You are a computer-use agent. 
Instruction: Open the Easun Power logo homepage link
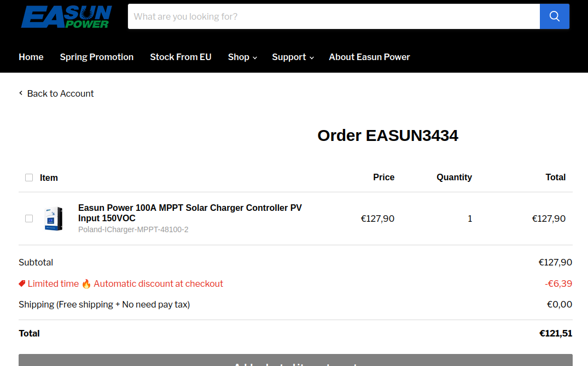point(66,16)
